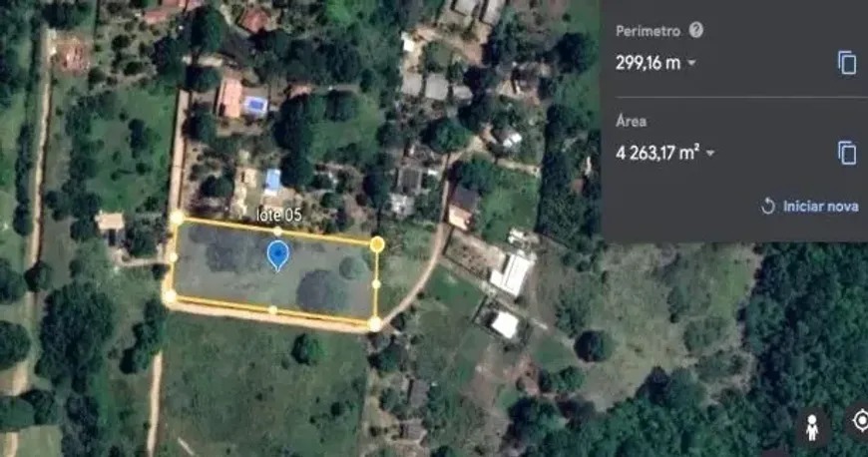The image size is (868, 457).
Task: Select the bottom-left corner vertex of polygon
Action: pyautogui.click(x=170, y=297)
